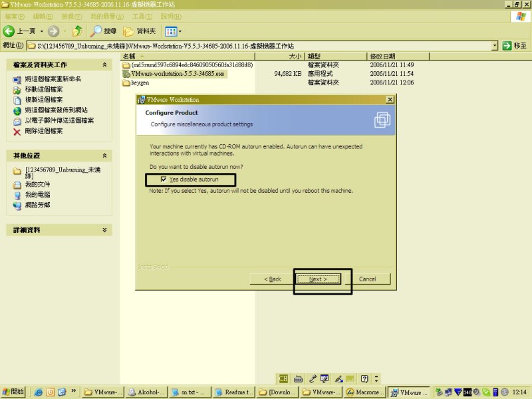Sort by the 大小 column header

[x=280, y=56]
